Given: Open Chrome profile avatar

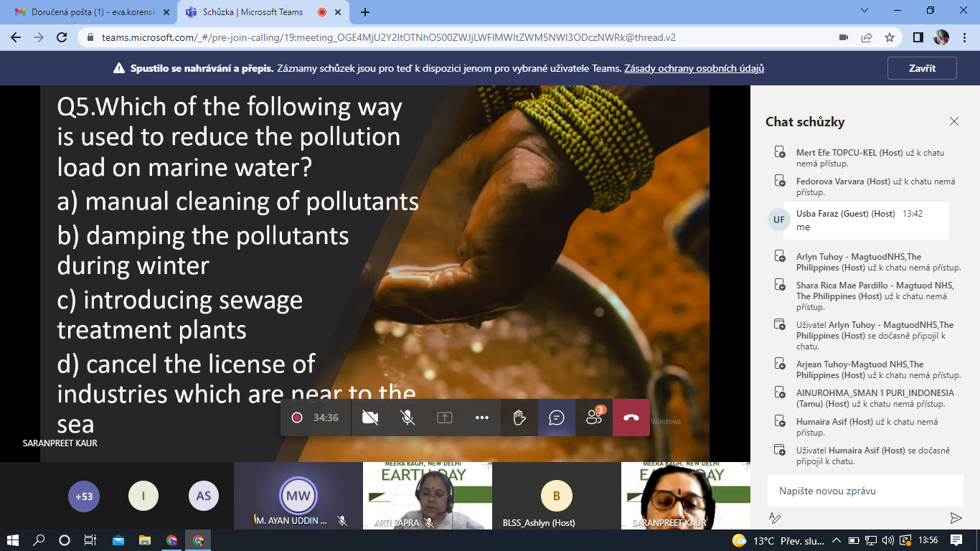Looking at the screenshot, I should [941, 37].
